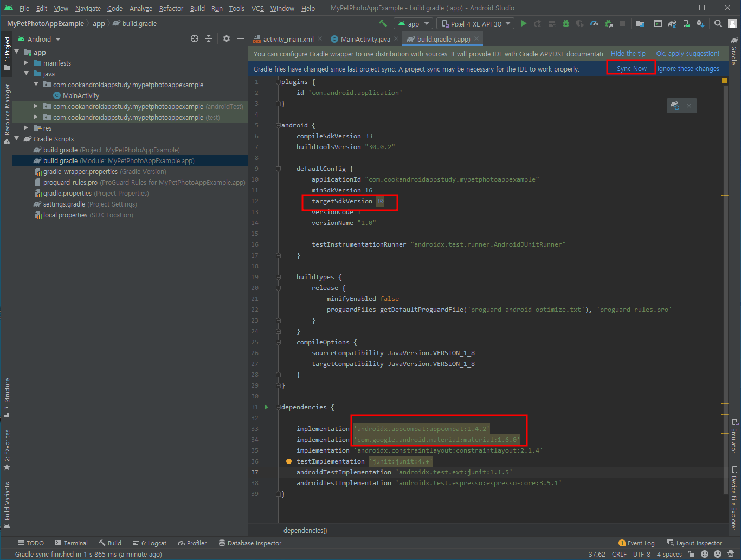Click the Apply Changes and Restart Activity icon
The width and height of the screenshot is (741, 560).
click(x=538, y=23)
